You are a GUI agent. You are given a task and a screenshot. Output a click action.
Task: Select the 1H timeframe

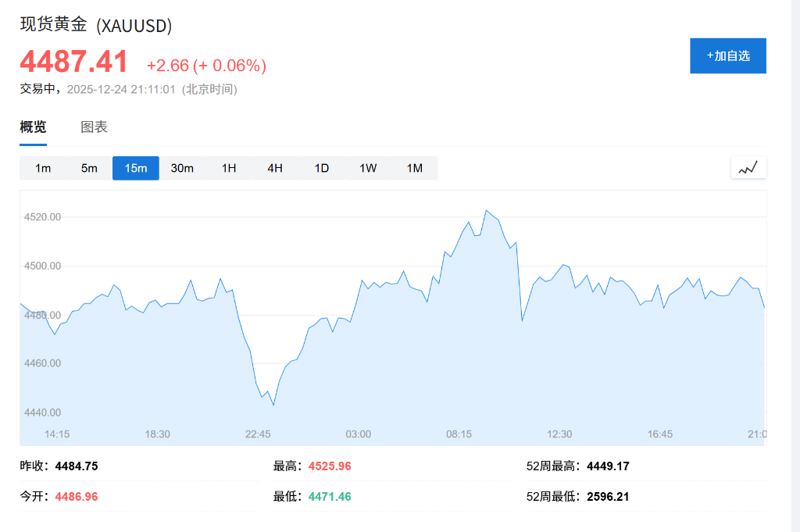pyautogui.click(x=227, y=167)
